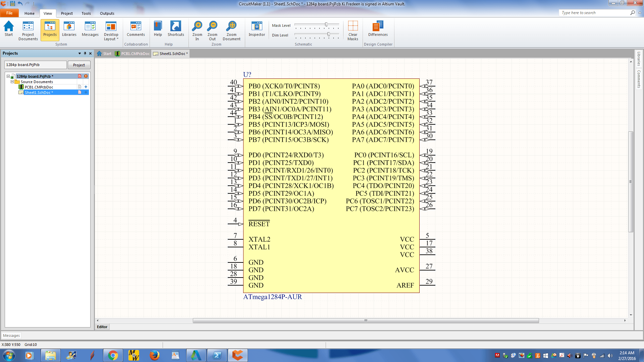Open the Comments collaboration panel
This screenshot has height=362, width=644.
[x=136, y=29]
